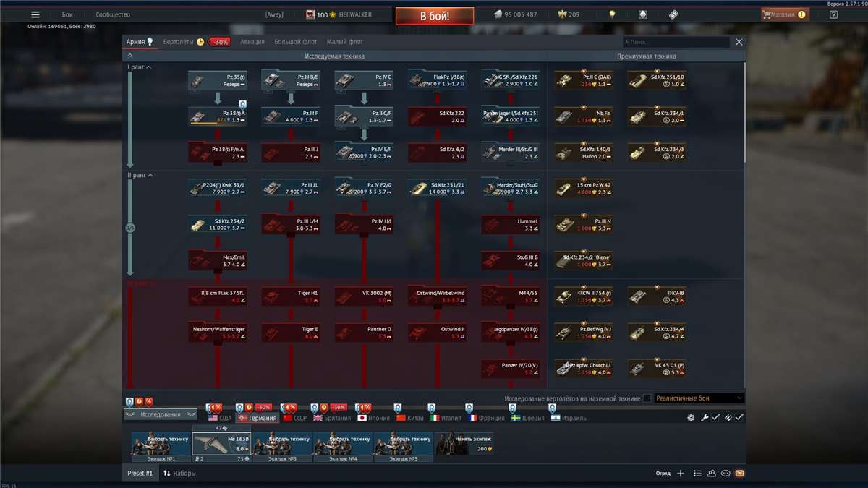Viewport: 868px width, 488px height.
Task: Switch to the Малый флот tab
Action: 345,42
